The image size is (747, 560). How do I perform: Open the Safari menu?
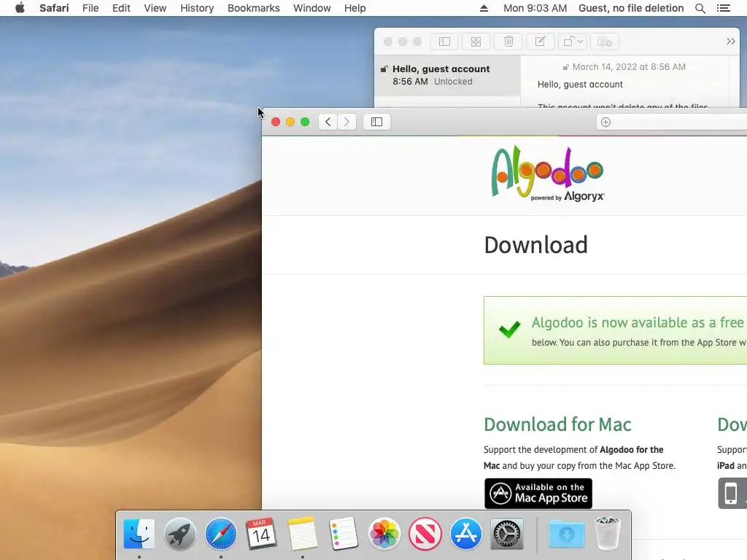coord(54,8)
